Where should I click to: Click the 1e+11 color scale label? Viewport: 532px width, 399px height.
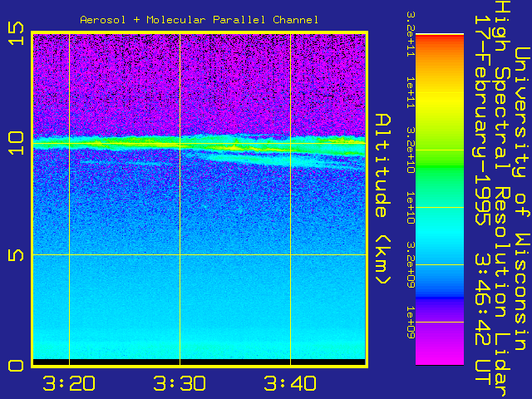pos(411,92)
